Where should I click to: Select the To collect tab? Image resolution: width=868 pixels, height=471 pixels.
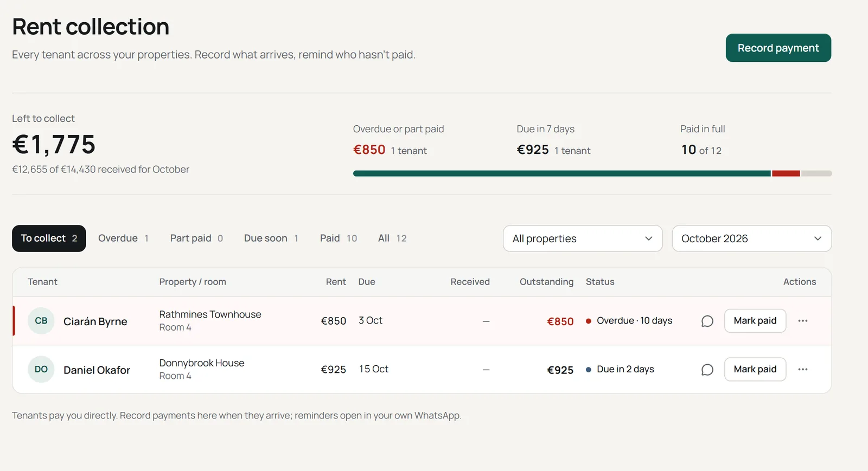(x=49, y=238)
